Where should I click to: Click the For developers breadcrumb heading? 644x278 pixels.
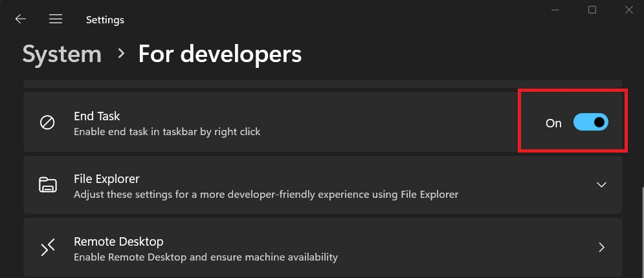220,54
